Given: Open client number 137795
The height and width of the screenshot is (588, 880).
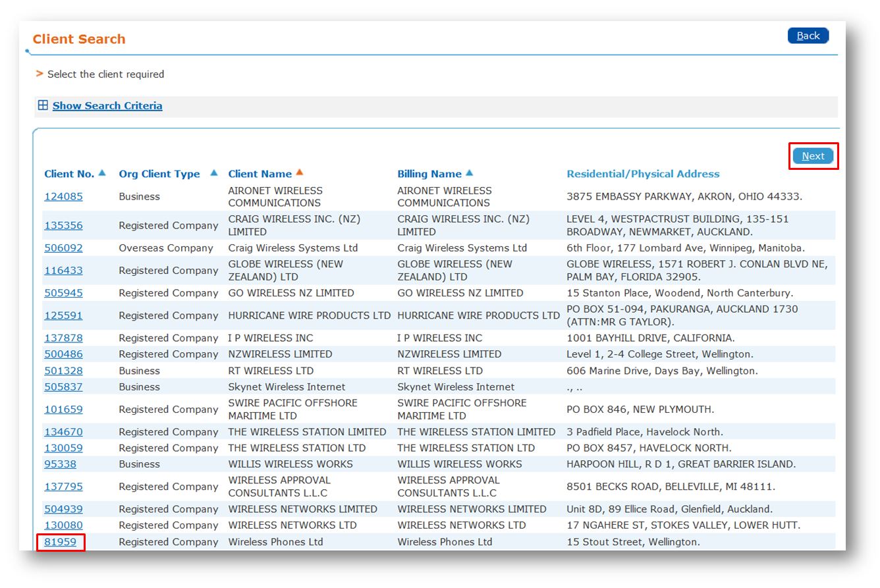Looking at the screenshot, I should [x=63, y=487].
